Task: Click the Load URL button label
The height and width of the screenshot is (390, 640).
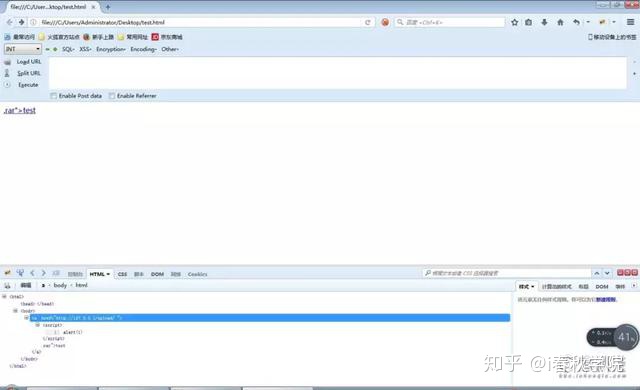Action: (29, 62)
